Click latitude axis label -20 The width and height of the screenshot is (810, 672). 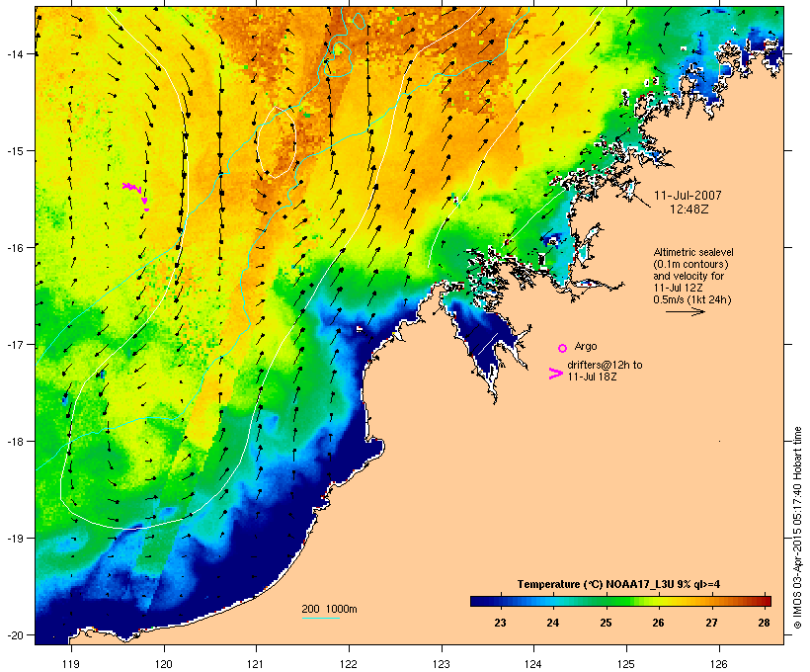[15, 634]
